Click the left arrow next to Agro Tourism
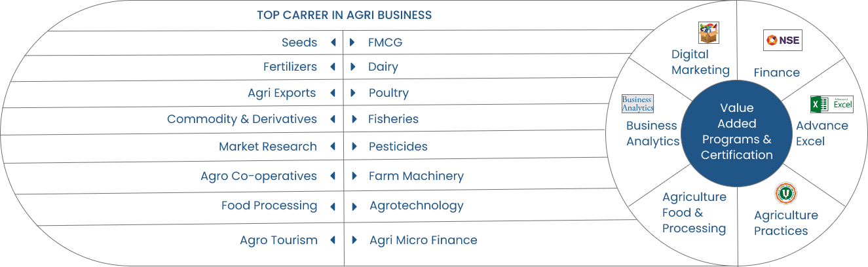The image size is (868, 267). click(x=333, y=240)
